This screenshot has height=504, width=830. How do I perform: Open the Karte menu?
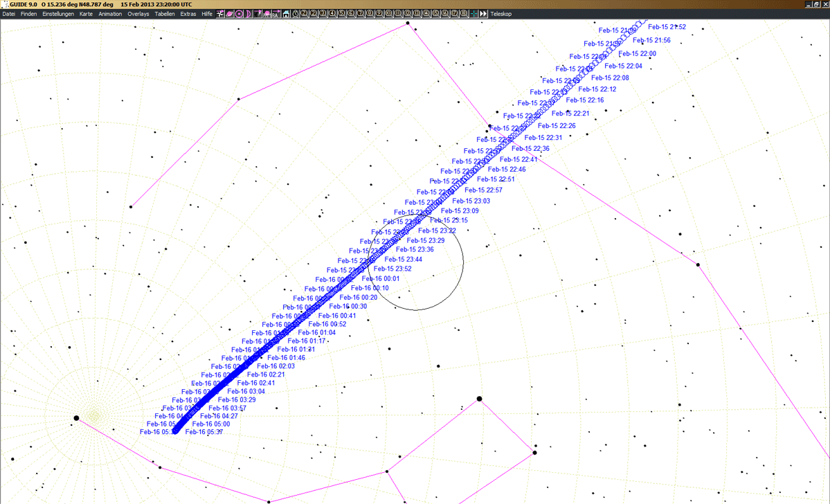[x=86, y=14]
